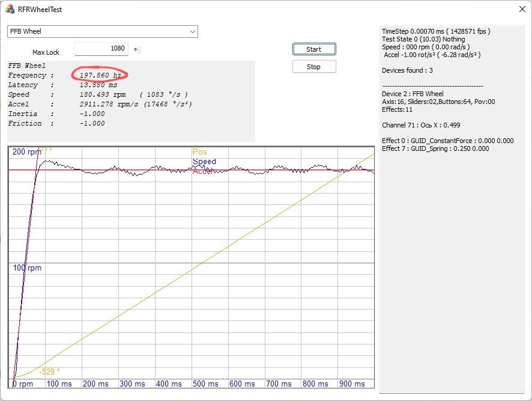
Task: Open the FFB Wheel device dropdown
Action: point(102,31)
